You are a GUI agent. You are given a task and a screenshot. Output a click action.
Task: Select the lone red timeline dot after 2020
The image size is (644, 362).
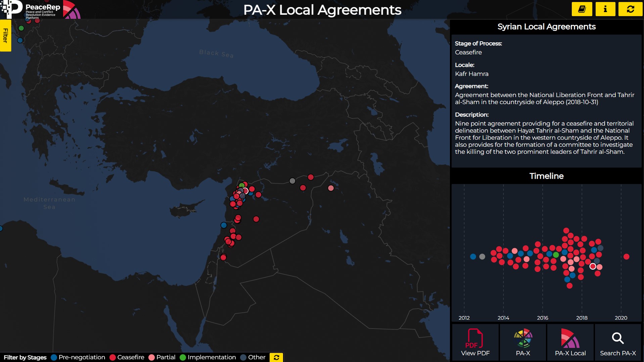626,257
